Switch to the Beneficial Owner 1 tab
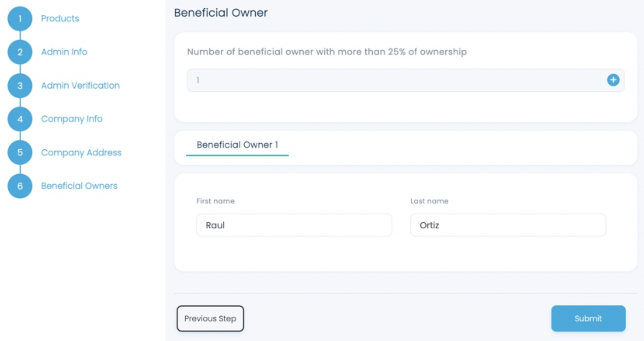The height and width of the screenshot is (341, 644). pyautogui.click(x=237, y=145)
